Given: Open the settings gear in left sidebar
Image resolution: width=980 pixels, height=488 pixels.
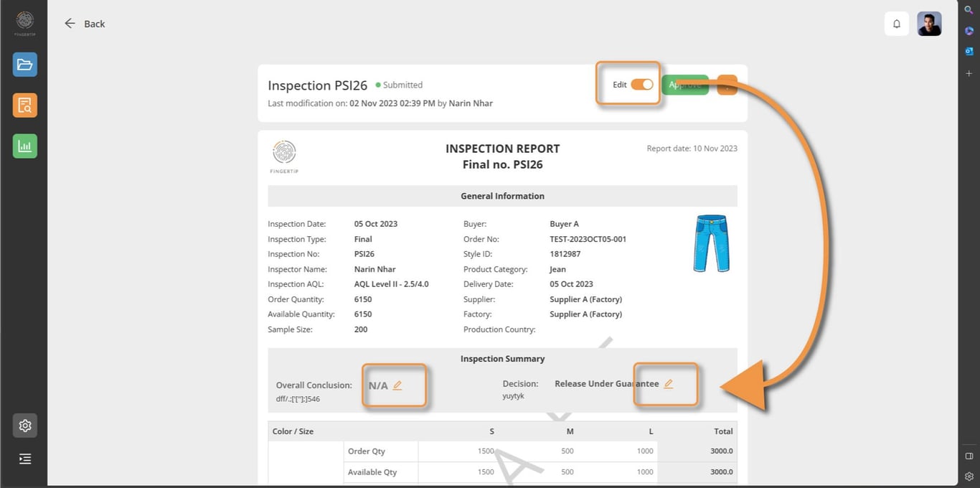Looking at the screenshot, I should pos(25,426).
